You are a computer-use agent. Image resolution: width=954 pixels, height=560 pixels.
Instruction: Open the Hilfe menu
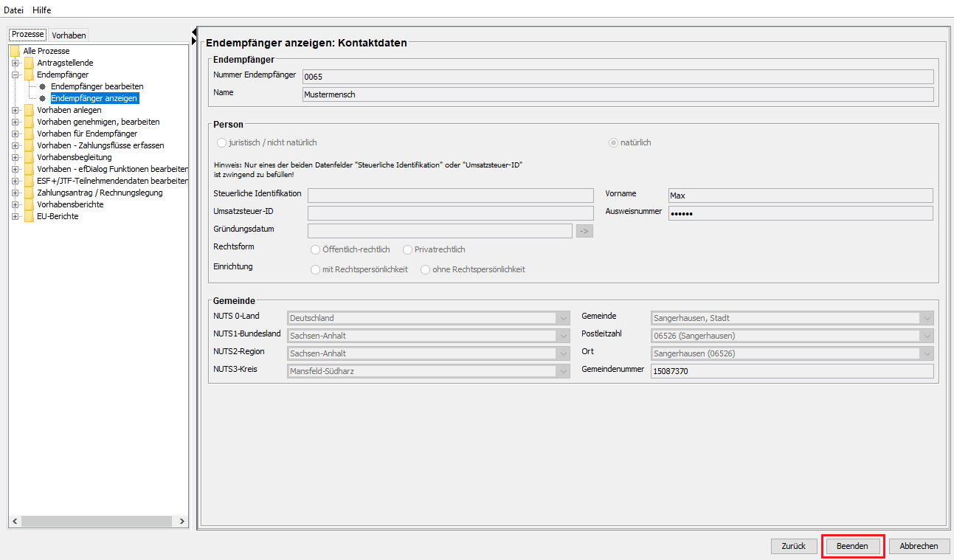click(42, 10)
